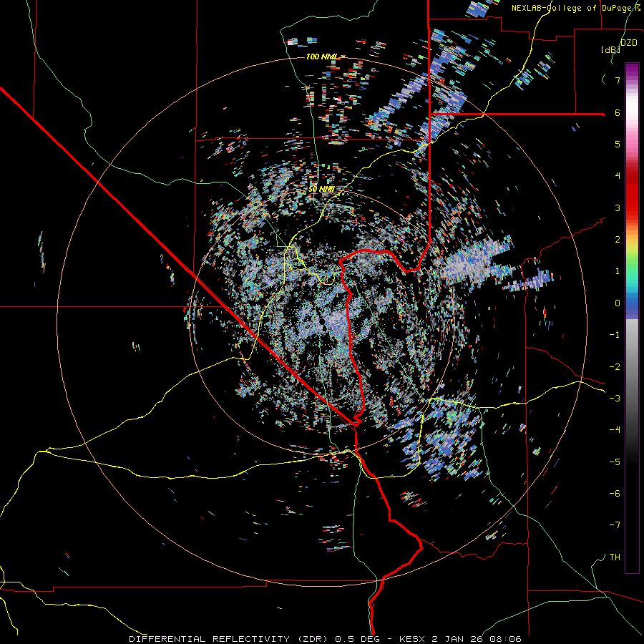The image size is (644, 644).
Task: Click the -4 value on color scale
Action: click(x=615, y=429)
